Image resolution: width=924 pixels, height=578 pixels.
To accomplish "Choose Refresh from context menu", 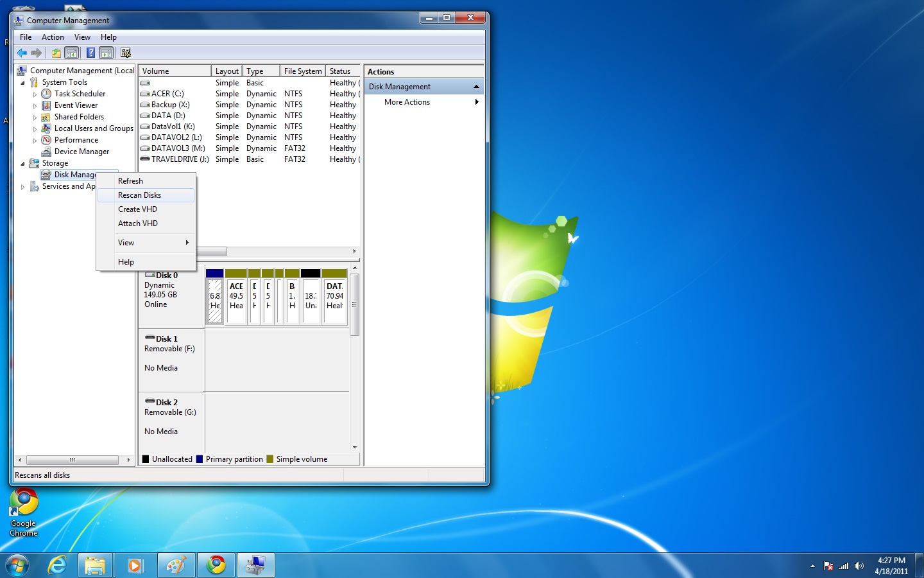I will [x=146, y=181].
